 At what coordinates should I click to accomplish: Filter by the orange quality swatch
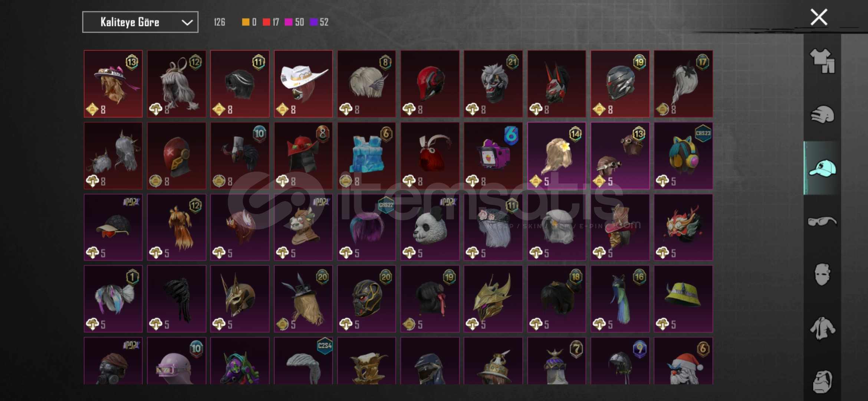pos(249,22)
